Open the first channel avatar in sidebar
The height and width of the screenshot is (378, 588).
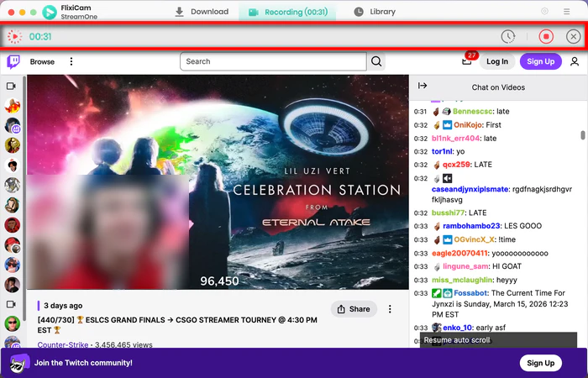coord(13,106)
